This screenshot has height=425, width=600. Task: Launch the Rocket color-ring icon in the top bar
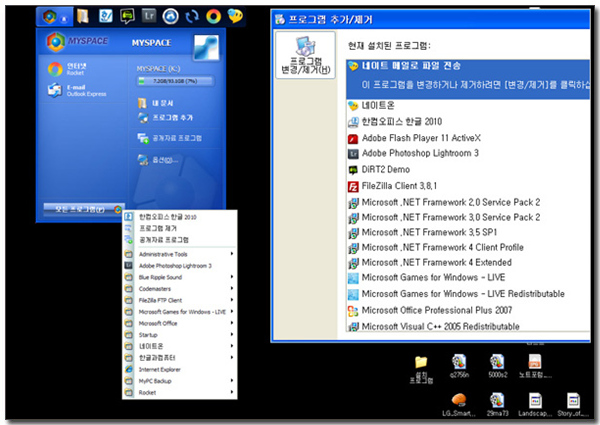[214, 16]
